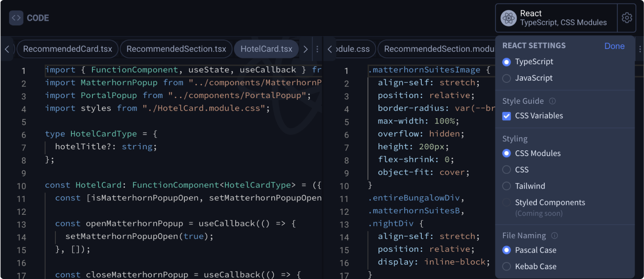Select the JavaScript radio option
Viewport: 644px width, 279px height.
coord(507,78)
